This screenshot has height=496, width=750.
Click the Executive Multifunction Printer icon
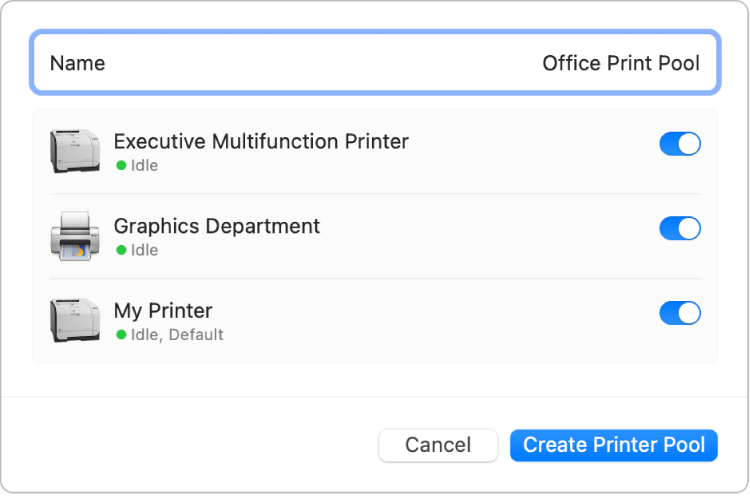pyautogui.click(x=75, y=151)
